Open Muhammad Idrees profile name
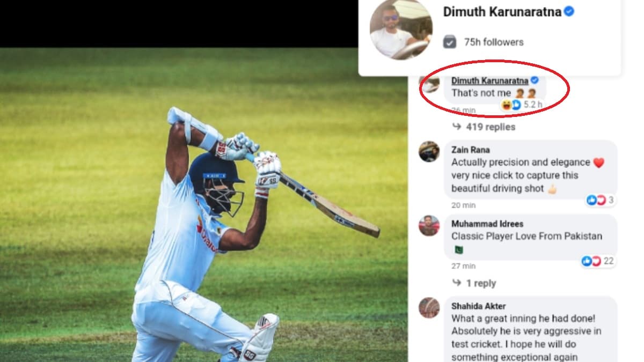Image resolution: width=644 pixels, height=362 pixels. pos(487,224)
